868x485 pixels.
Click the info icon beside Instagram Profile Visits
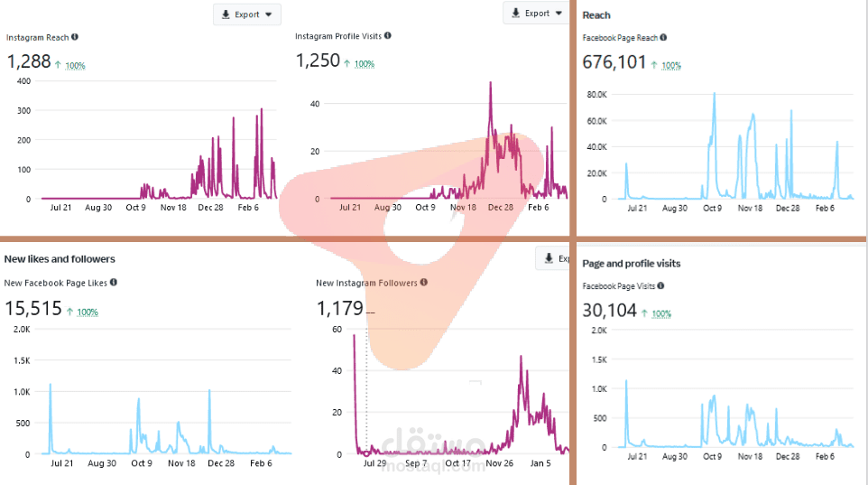(x=388, y=35)
